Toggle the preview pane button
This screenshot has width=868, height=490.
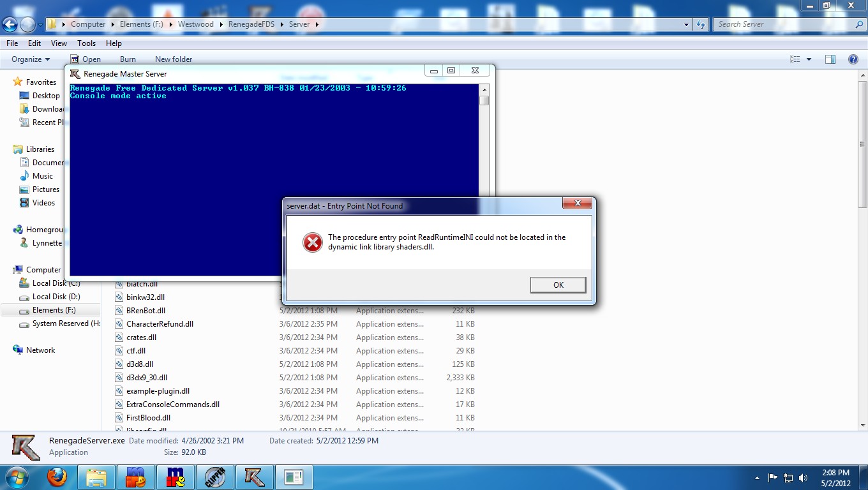point(830,59)
